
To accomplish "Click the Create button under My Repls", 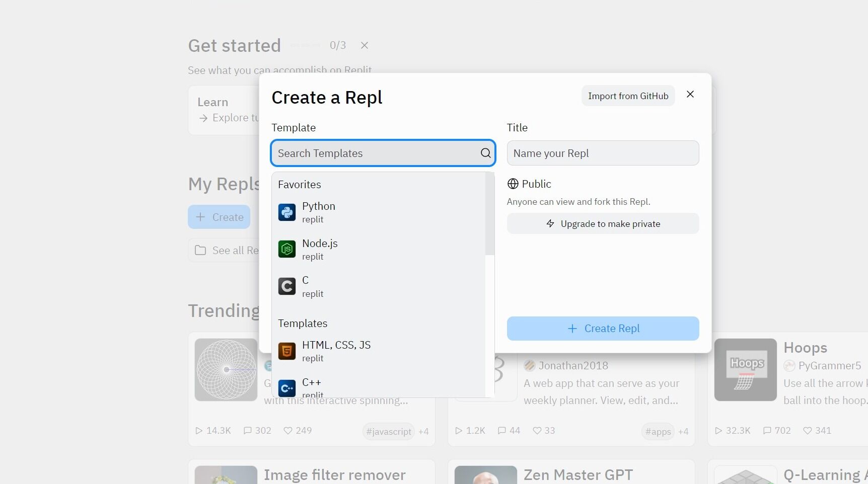I will coord(219,217).
